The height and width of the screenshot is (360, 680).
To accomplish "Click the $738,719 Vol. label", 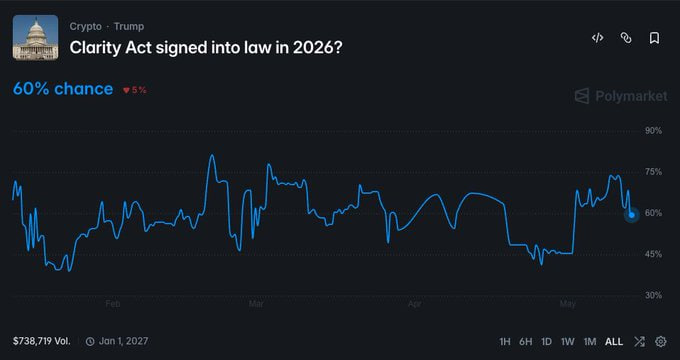I will [x=42, y=341].
